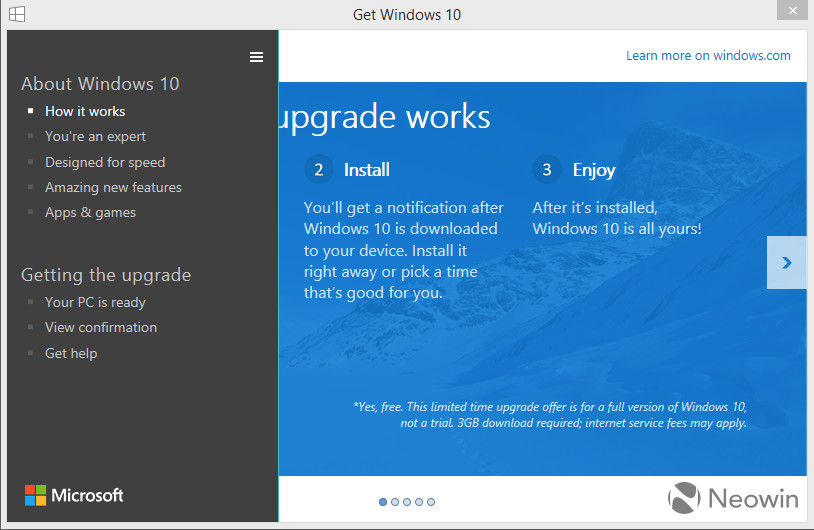Select How it works in the sidebar

85,111
